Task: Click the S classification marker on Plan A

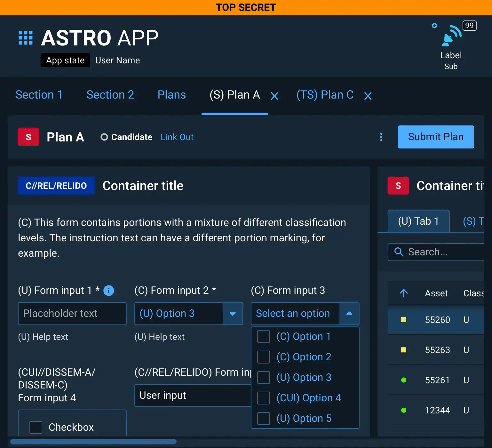Action: (x=28, y=137)
